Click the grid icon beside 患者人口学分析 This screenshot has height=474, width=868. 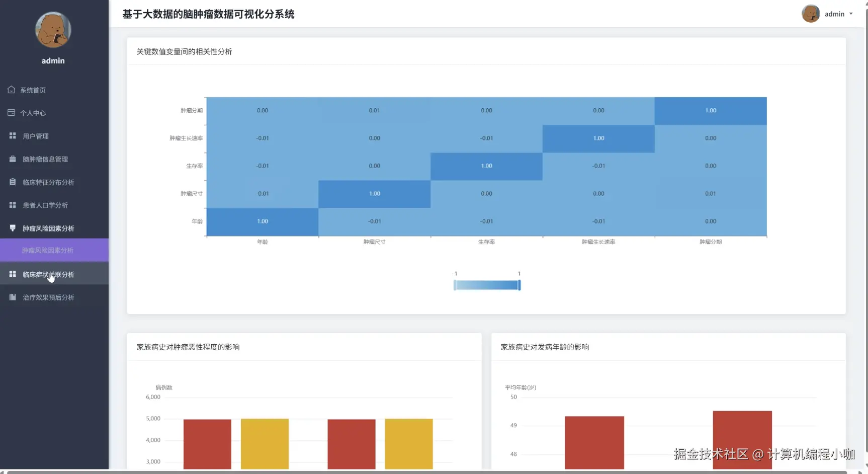coord(13,205)
